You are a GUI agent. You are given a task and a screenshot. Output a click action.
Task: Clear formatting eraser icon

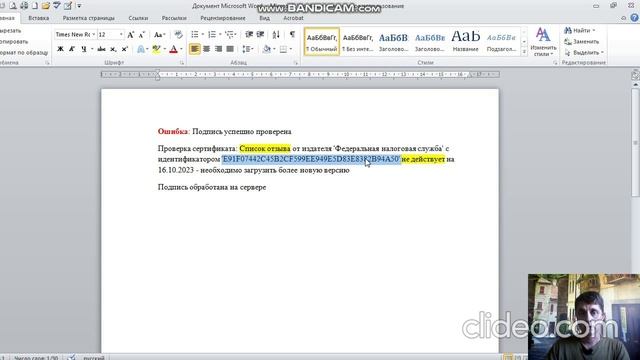coord(178,35)
